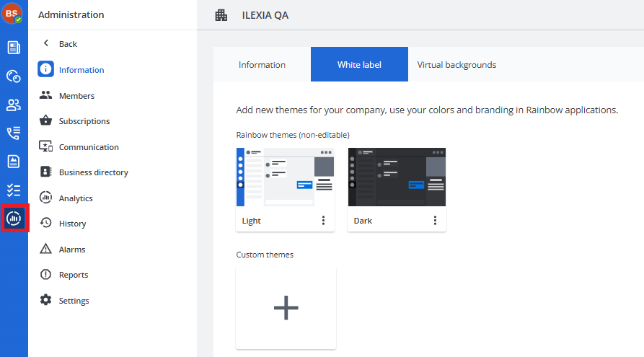
Task: Open Subscriptions in Administration menu
Action: coord(84,121)
